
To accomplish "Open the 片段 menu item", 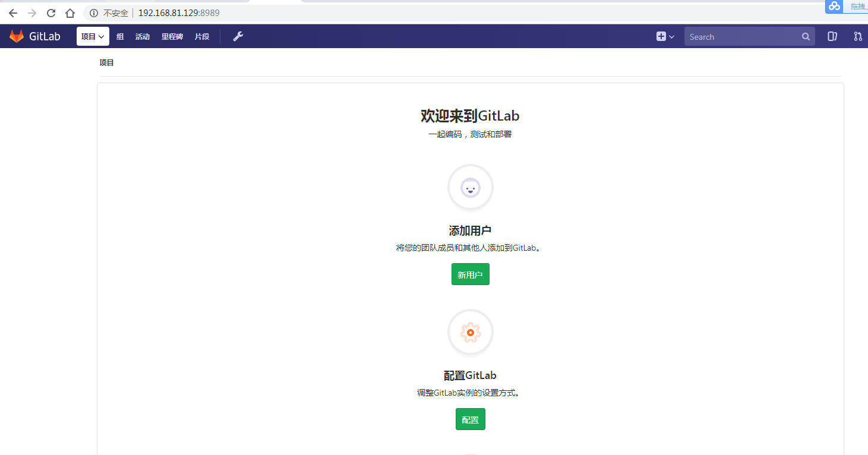I will (x=202, y=37).
